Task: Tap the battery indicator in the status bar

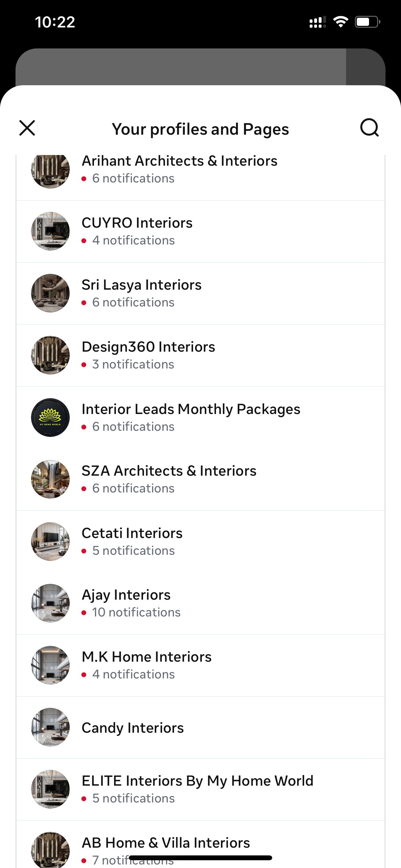Action: pos(367,22)
